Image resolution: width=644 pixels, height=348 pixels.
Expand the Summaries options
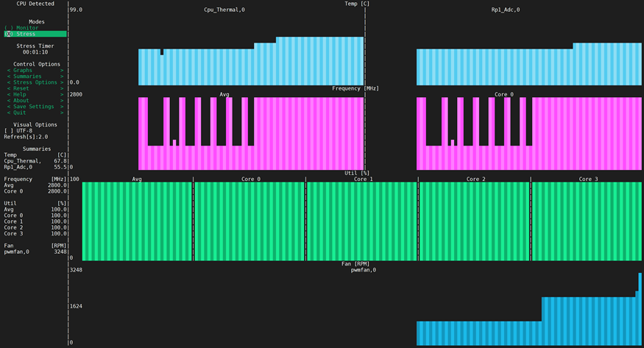point(35,77)
